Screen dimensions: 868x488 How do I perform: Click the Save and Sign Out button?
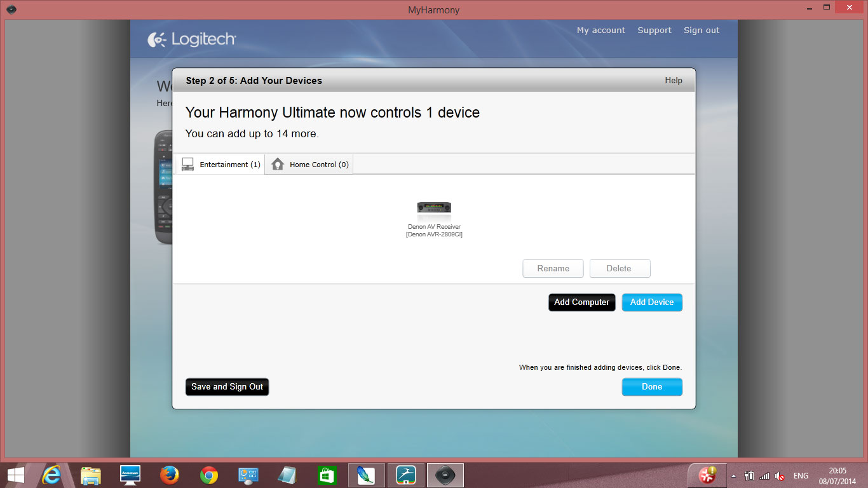point(227,387)
